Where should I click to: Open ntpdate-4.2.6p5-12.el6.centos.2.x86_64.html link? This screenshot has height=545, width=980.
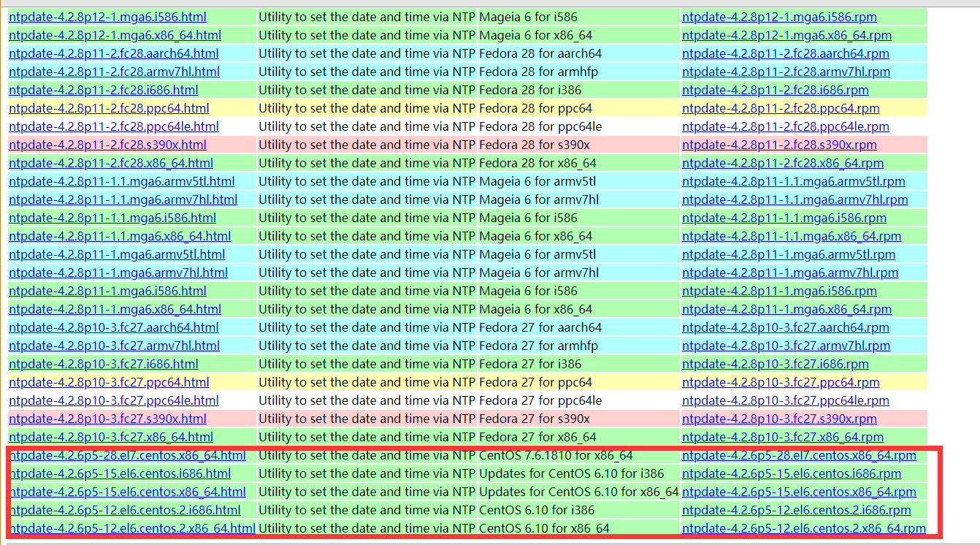coord(133,528)
